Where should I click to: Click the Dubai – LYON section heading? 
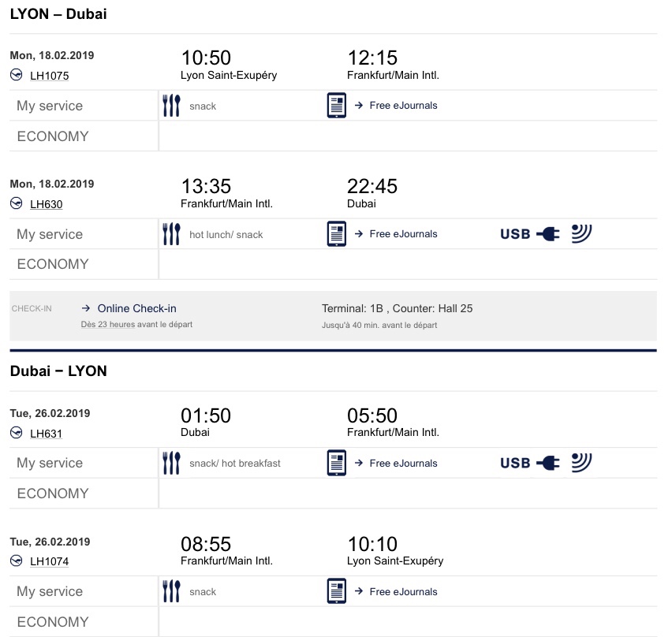(x=58, y=371)
